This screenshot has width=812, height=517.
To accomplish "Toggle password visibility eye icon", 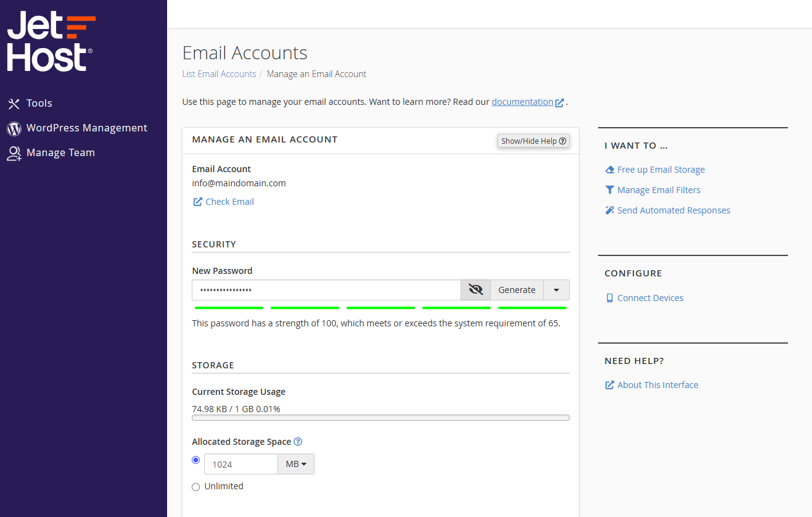I will [x=475, y=290].
